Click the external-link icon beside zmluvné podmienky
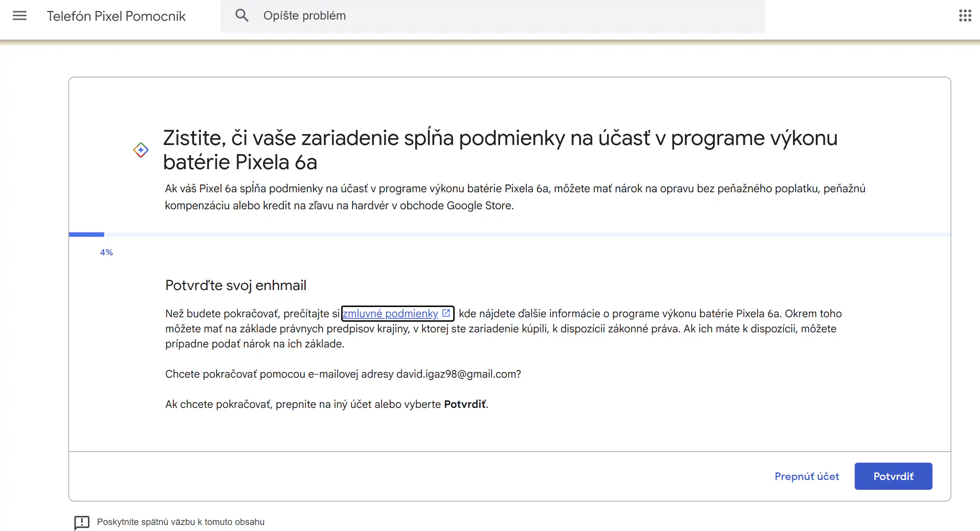 [x=446, y=313]
